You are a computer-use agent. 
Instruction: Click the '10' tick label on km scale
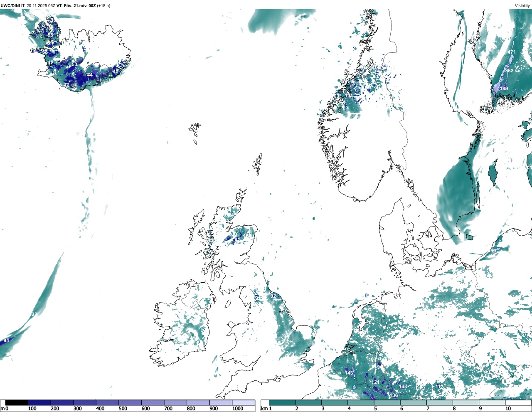coord(508,409)
